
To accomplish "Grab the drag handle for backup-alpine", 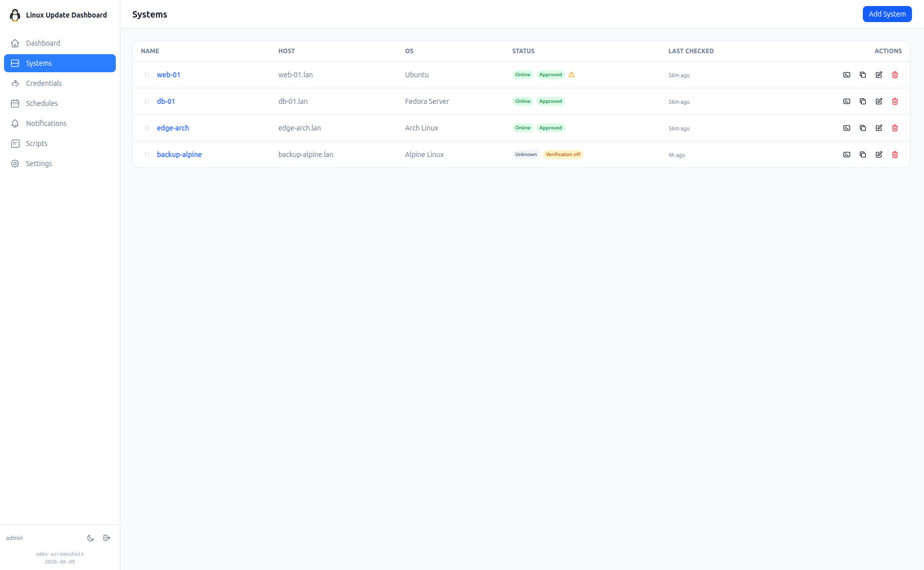I will pos(147,155).
